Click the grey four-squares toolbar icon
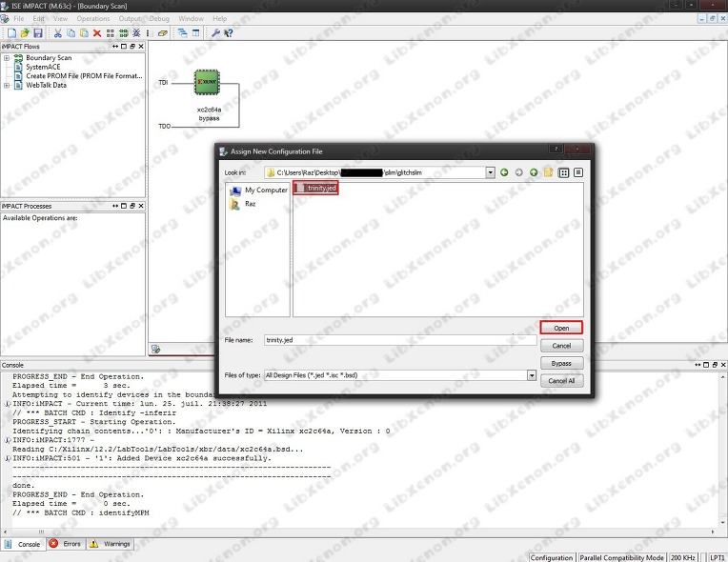Viewport: 728px width, 562px height. point(111,33)
